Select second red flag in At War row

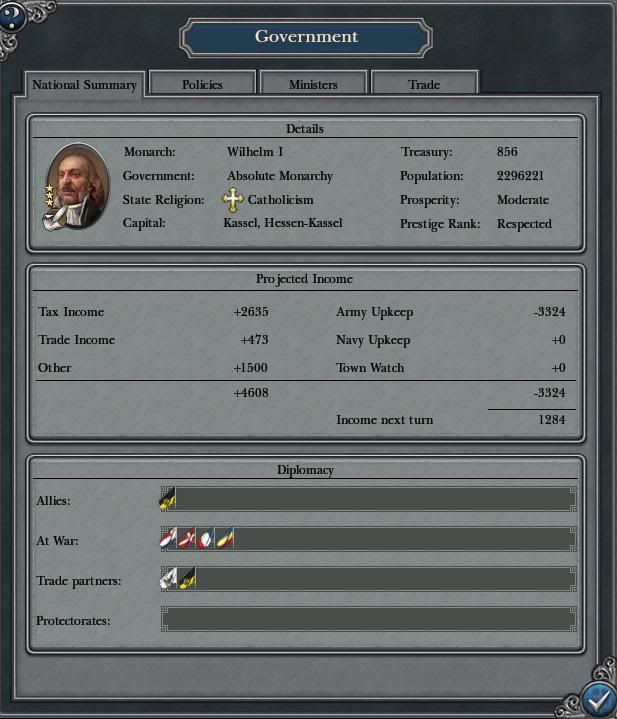(187, 538)
